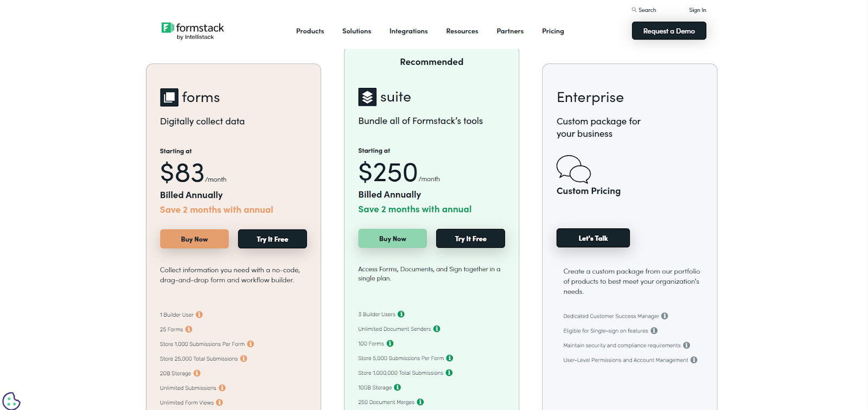868x410 pixels.
Task: Info icon for Single-sign on features
Action: (654, 331)
